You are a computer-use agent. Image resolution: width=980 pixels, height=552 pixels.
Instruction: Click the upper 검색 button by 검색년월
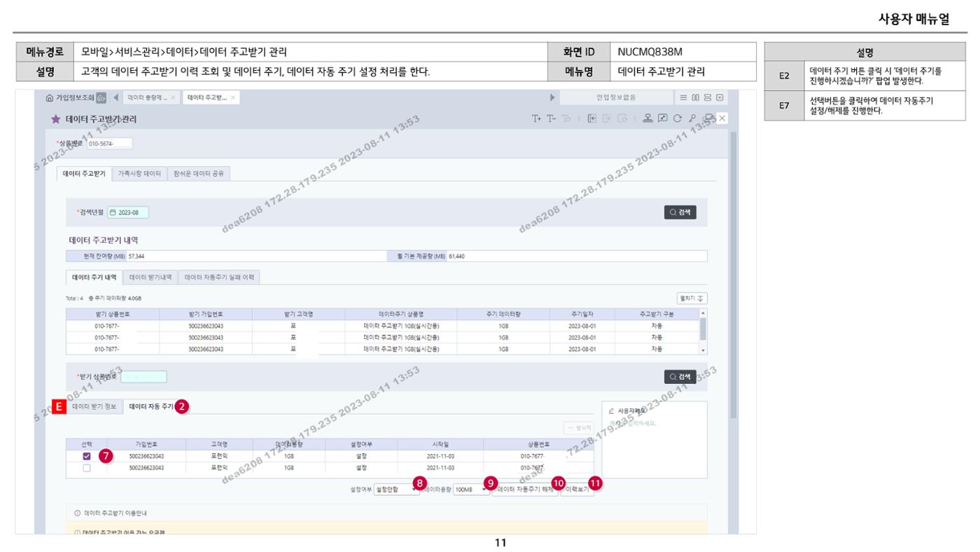click(x=680, y=212)
